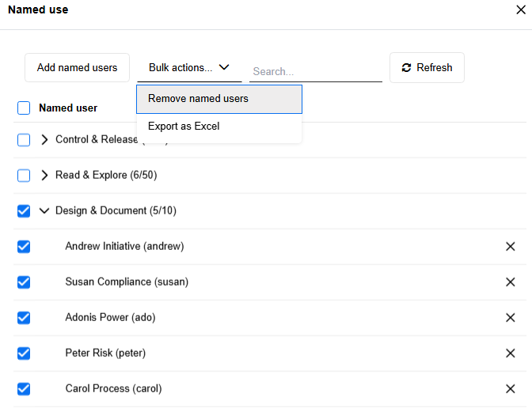Remove Adonis Power using its X icon
The image size is (532, 412).
point(511,317)
